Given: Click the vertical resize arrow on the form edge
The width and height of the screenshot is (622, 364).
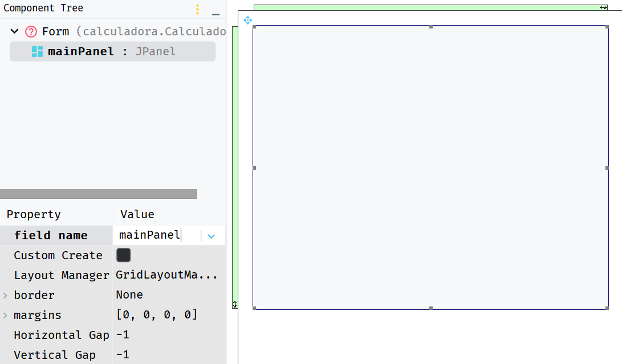Looking at the screenshot, I should pos(235,305).
